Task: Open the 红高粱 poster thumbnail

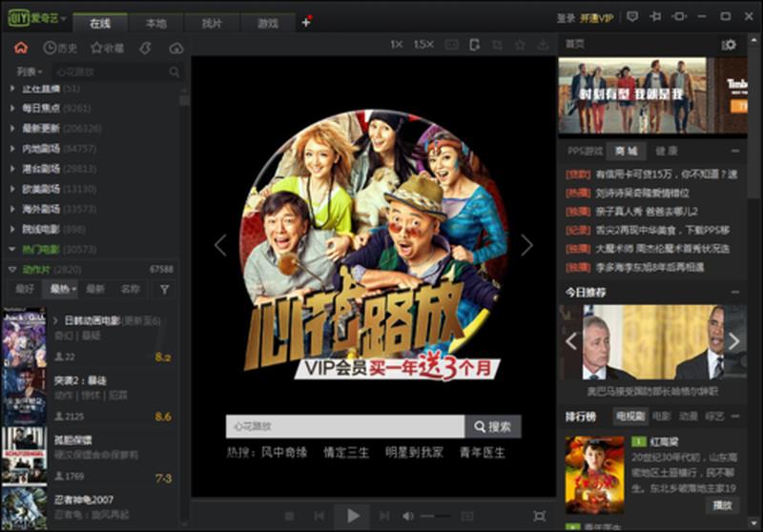Action: point(594,475)
